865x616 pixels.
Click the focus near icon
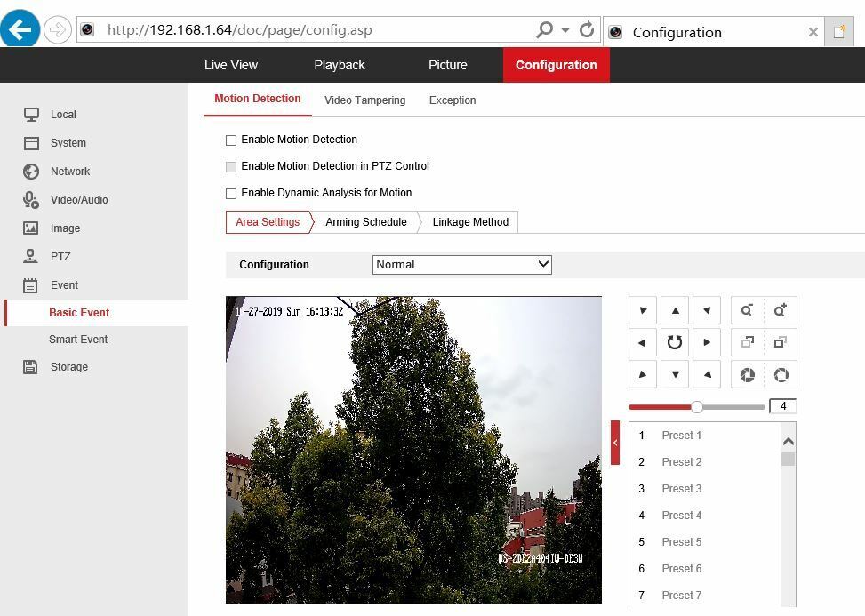tap(747, 342)
